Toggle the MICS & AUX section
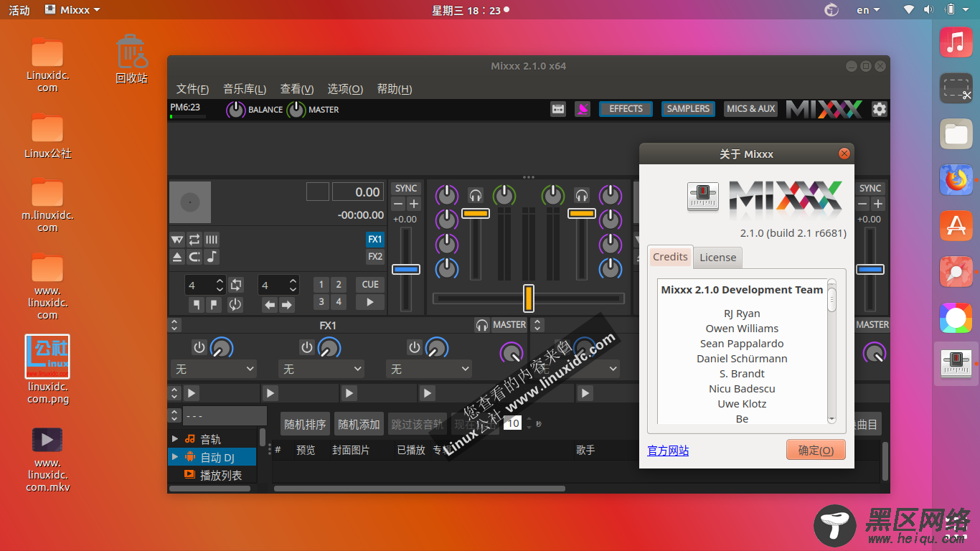This screenshot has width=980, height=551. pyautogui.click(x=751, y=109)
